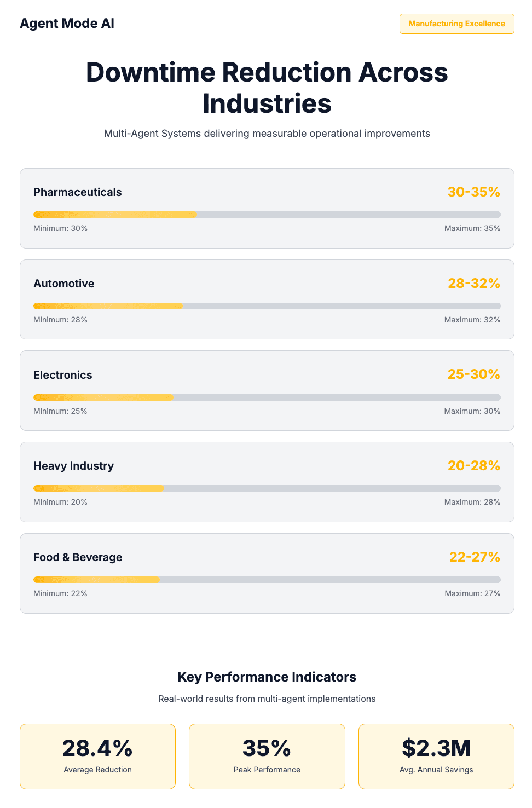This screenshot has height=808, width=532.
Task: Click the Electronics progress bar
Action: (267, 397)
